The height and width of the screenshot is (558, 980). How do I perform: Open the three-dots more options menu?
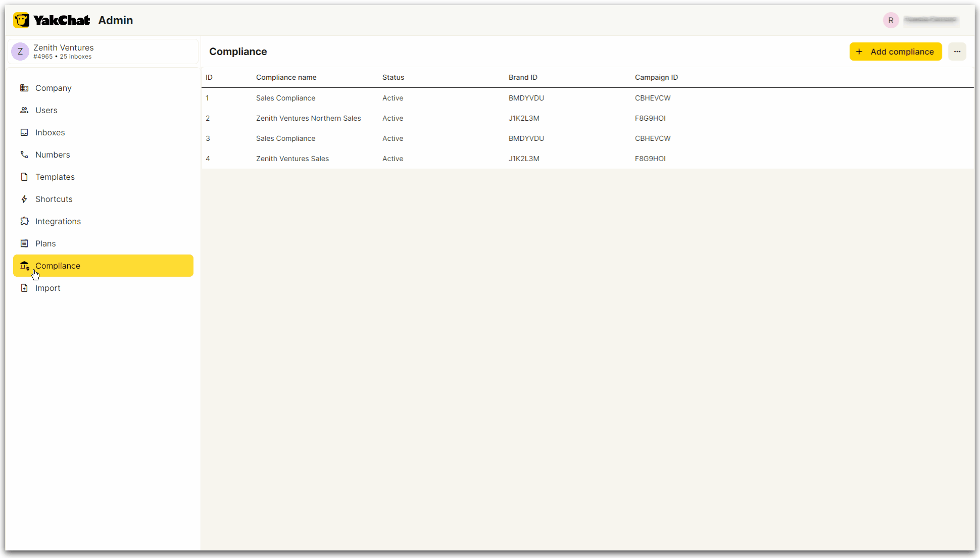coord(957,52)
